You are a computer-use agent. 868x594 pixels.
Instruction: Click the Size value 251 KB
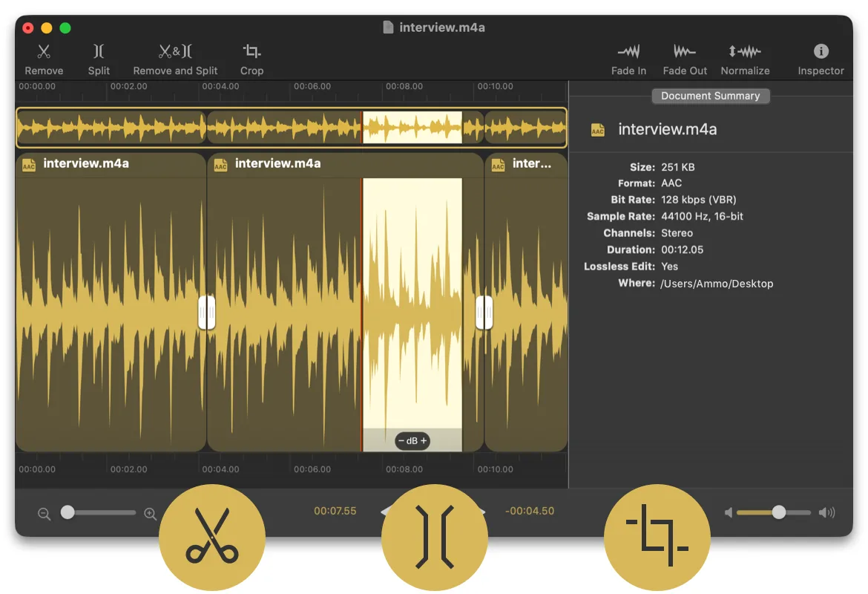tap(677, 167)
